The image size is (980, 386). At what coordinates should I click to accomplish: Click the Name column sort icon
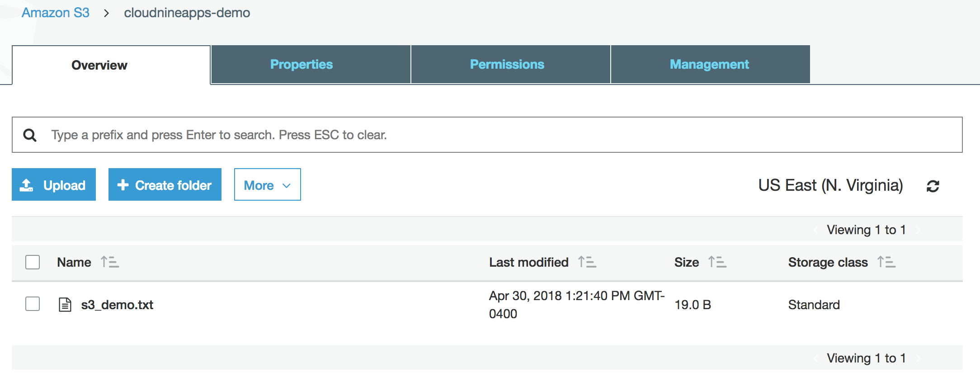[109, 262]
